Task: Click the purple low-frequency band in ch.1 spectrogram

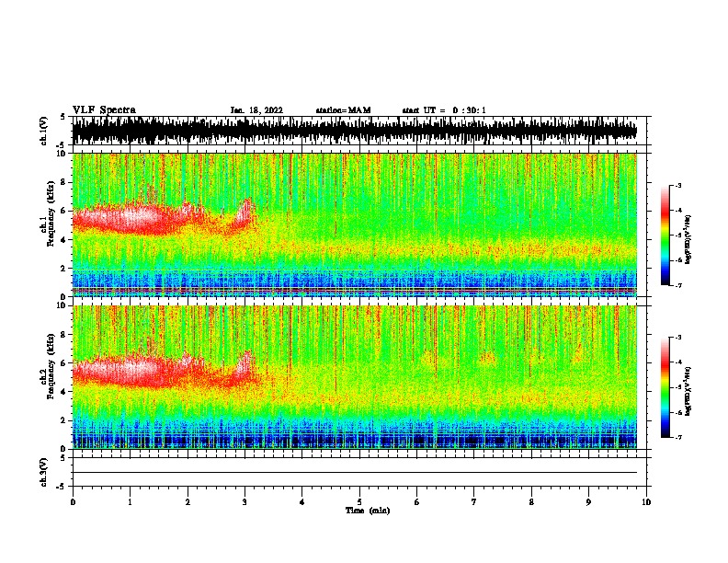Action: point(354,291)
